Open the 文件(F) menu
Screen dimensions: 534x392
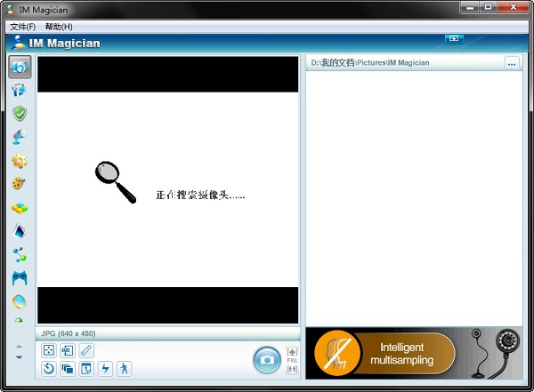[22, 27]
